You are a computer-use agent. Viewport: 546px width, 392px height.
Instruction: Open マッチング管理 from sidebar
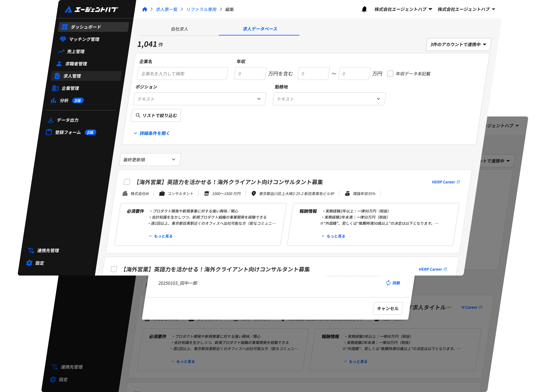[84, 39]
